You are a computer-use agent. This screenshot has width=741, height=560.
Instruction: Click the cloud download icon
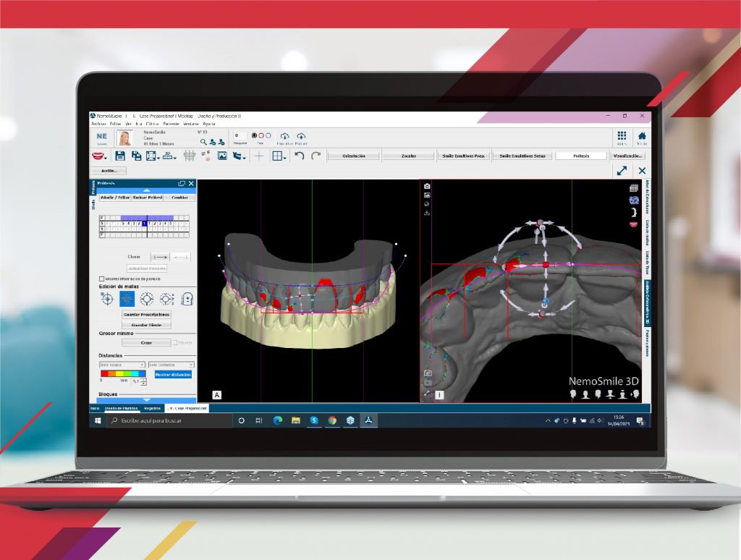[x=284, y=136]
